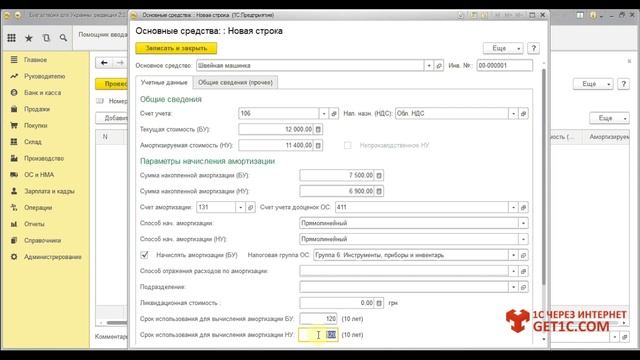Click background window's help question button
This screenshot has width=640, height=360.
(x=623, y=84)
